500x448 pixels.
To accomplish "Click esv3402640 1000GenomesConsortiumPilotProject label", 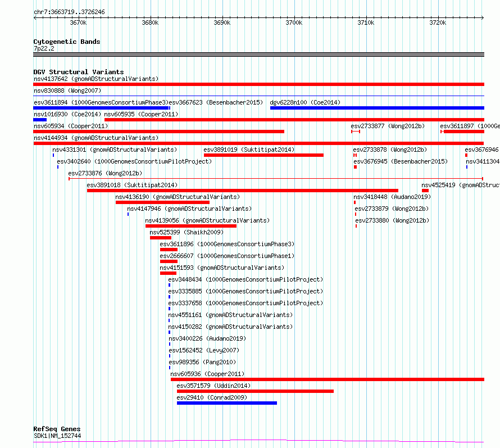I will tap(134, 161).
